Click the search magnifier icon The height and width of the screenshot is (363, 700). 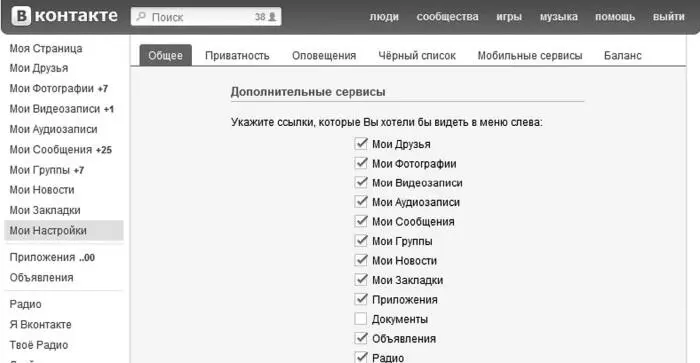point(141,17)
